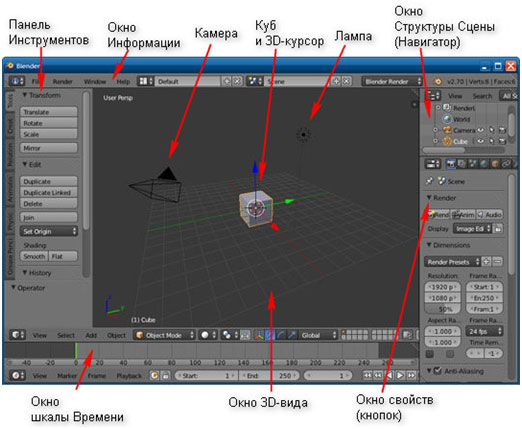Open the Set Origin dropdown

[49, 231]
